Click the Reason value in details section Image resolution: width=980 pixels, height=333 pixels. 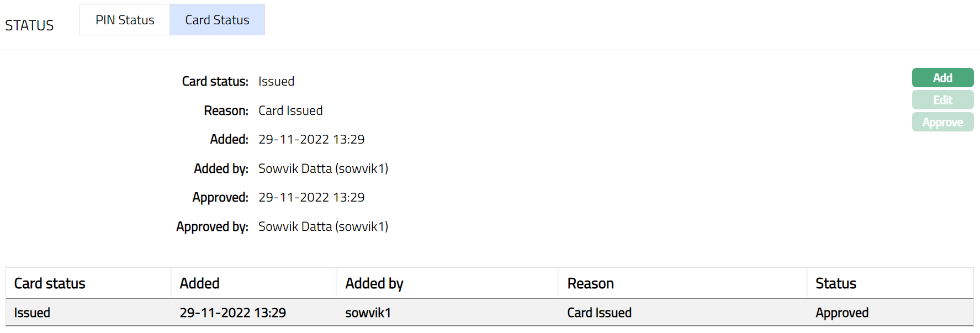(x=290, y=110)
